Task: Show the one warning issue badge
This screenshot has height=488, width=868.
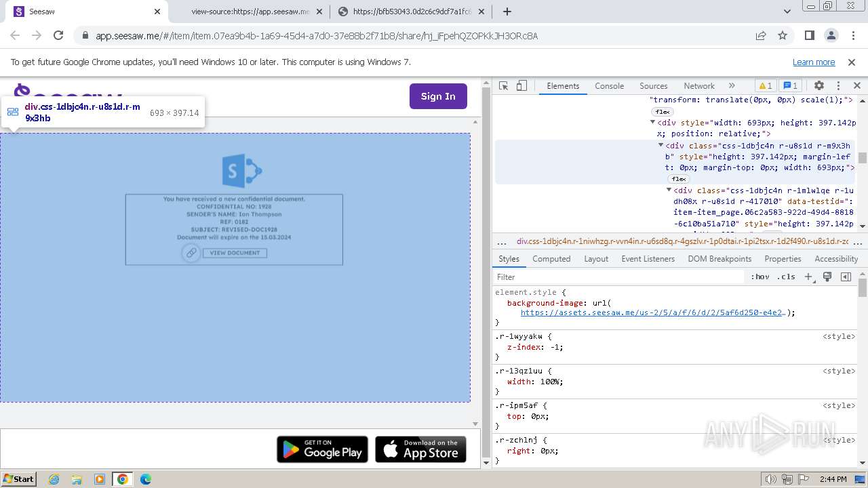Action: 765,86
